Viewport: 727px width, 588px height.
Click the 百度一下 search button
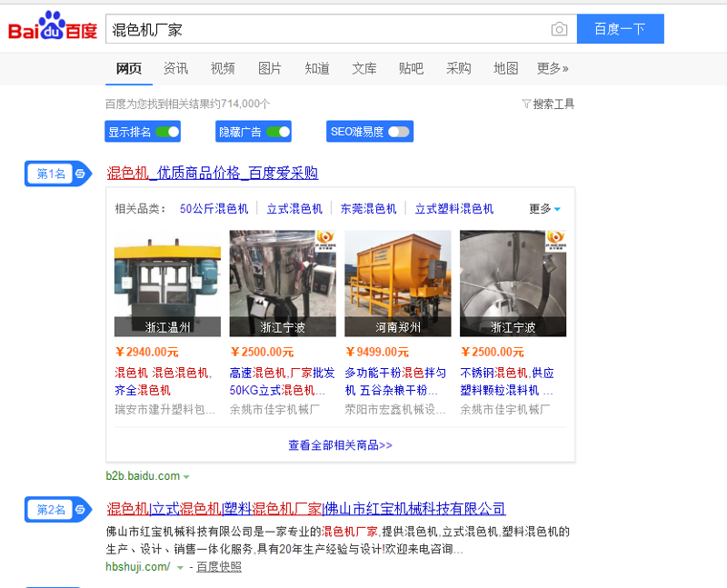point(621,29)
